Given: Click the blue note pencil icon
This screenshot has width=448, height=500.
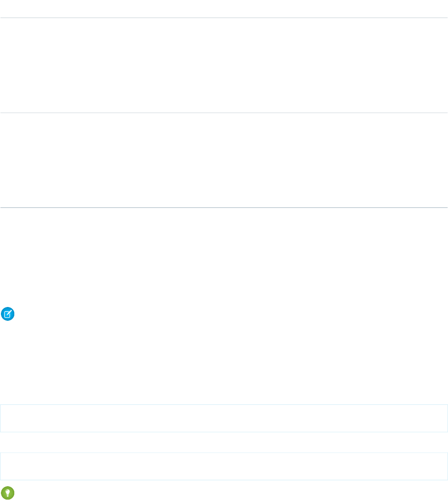Looking at the screenshot, I should pos(8,314).
